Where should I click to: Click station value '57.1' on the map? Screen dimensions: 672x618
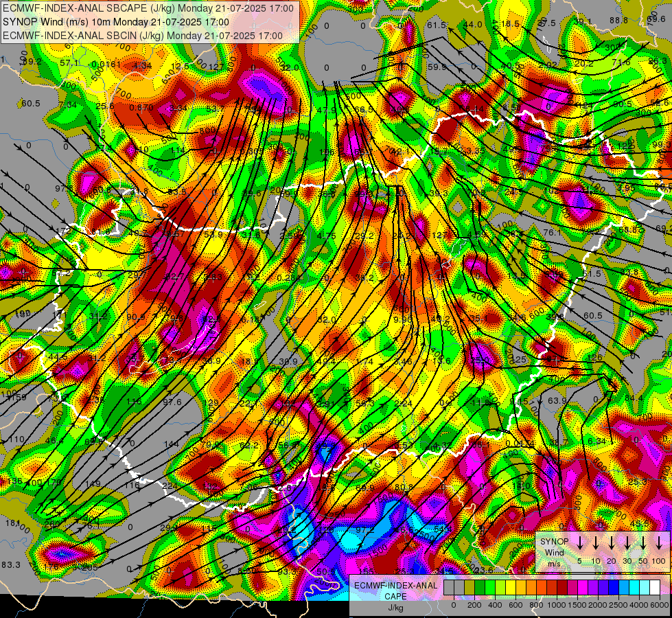click(x=69, y=63)
